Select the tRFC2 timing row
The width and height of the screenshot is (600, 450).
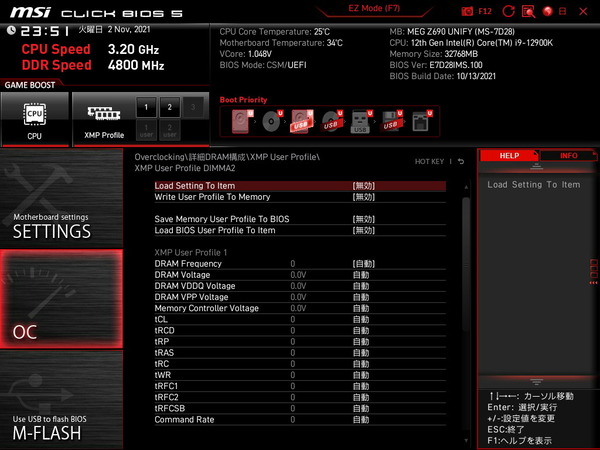tap(300, 397)
